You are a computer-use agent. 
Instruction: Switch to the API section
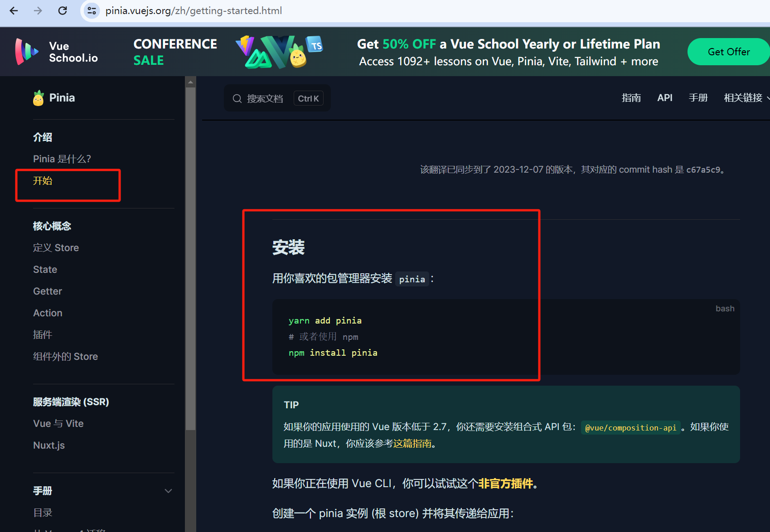pyautogui.click(x=665, y=97)
